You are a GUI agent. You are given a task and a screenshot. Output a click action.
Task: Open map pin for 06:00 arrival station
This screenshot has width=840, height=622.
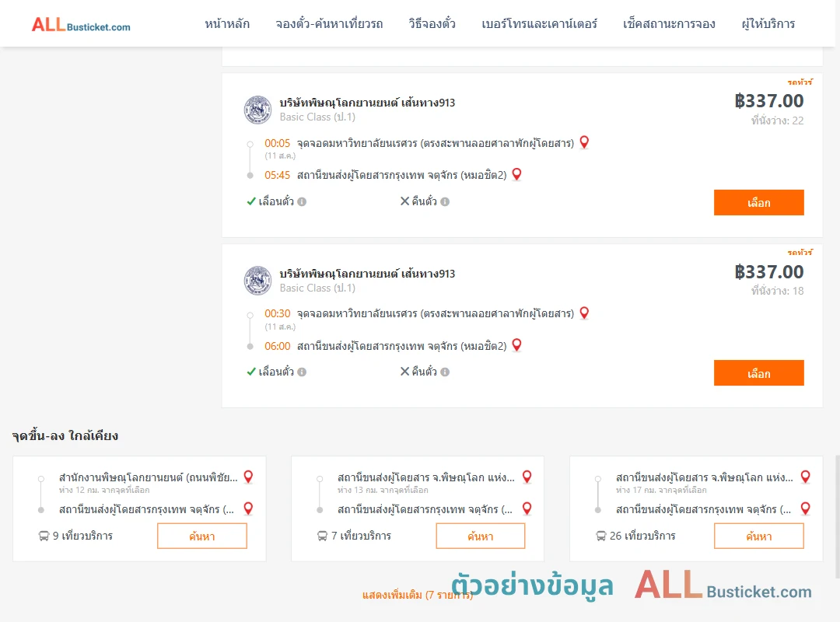tap(517, 345)
